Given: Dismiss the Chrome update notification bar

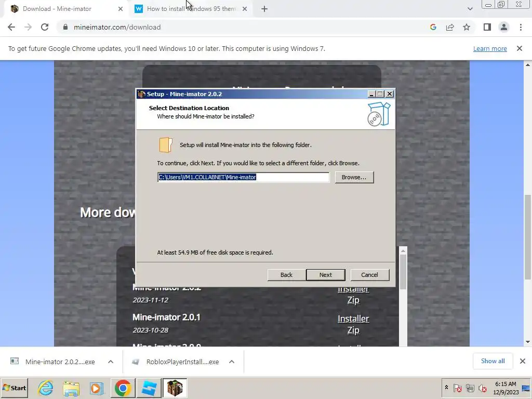Looking at the screenshot, I should click(520, 48).
